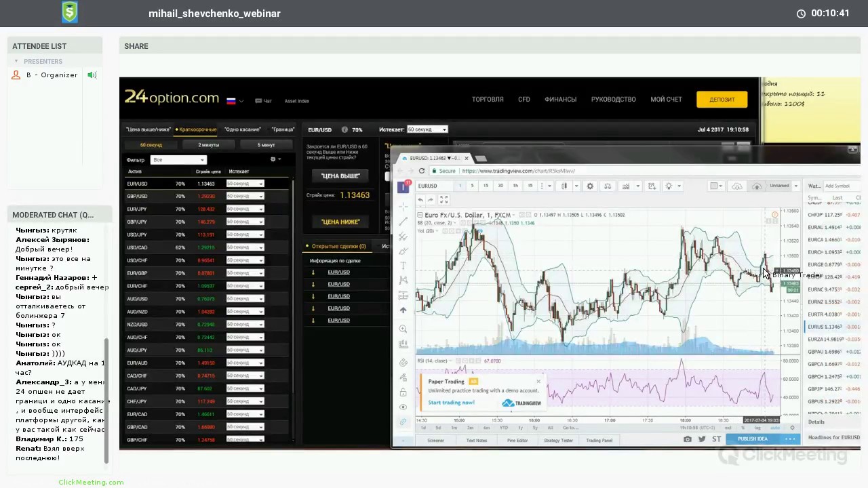Open the Chat icon on 24option
Viewport: 868px width, 488px height.
point(263,101)
